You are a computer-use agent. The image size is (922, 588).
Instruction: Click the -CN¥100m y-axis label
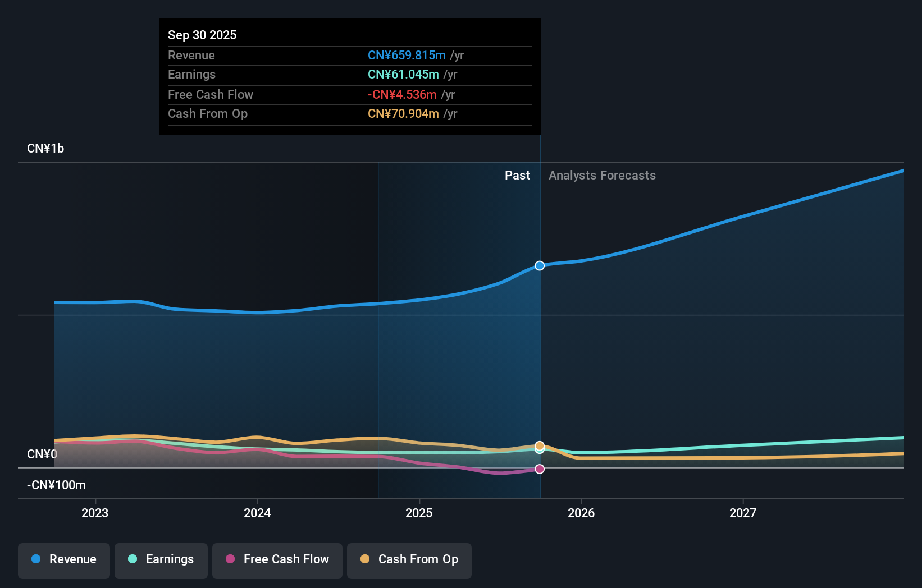57,485
